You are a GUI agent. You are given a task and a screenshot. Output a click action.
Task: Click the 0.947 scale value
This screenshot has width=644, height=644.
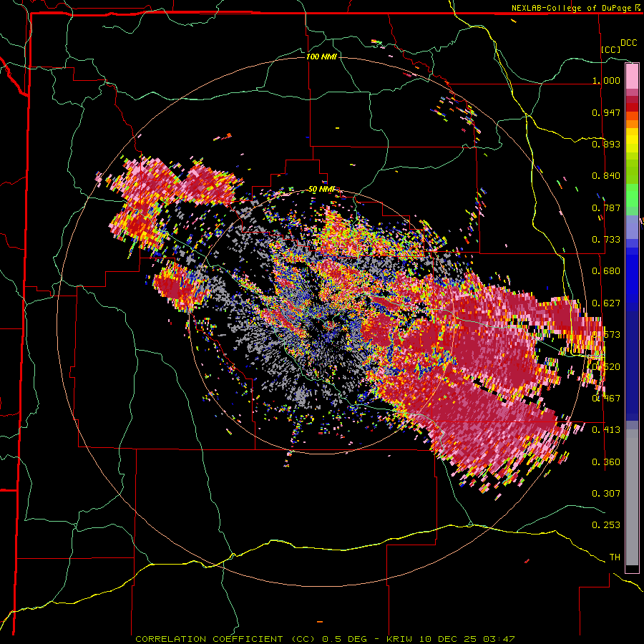tap(606, 112)
